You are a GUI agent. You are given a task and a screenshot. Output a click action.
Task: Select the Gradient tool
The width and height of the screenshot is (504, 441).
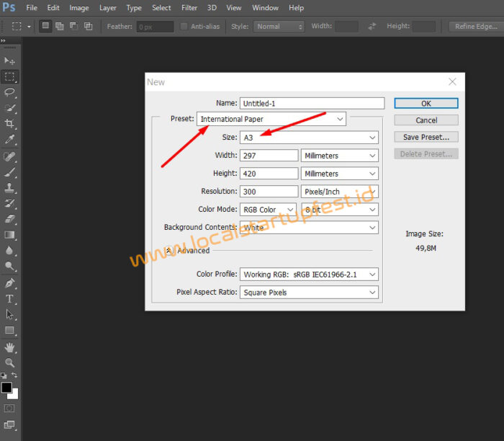click(x=9, y=235)
